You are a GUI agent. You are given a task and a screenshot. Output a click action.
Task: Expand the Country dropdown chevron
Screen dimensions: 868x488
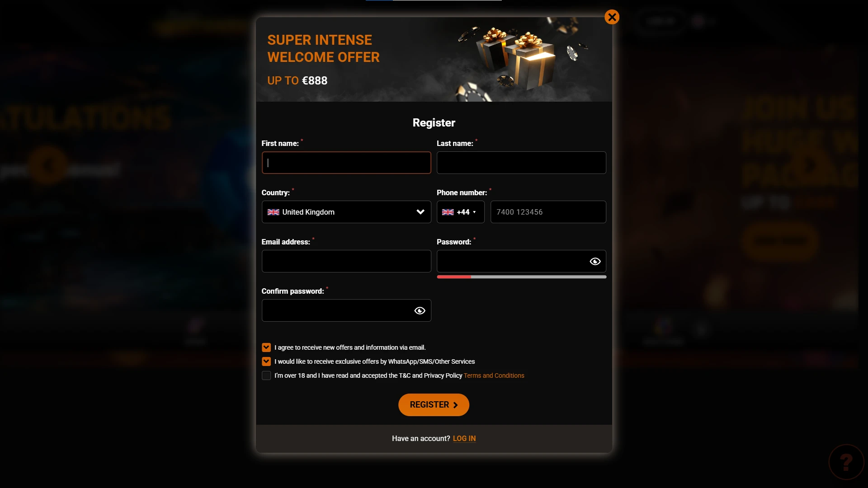[x=420, y=212]
